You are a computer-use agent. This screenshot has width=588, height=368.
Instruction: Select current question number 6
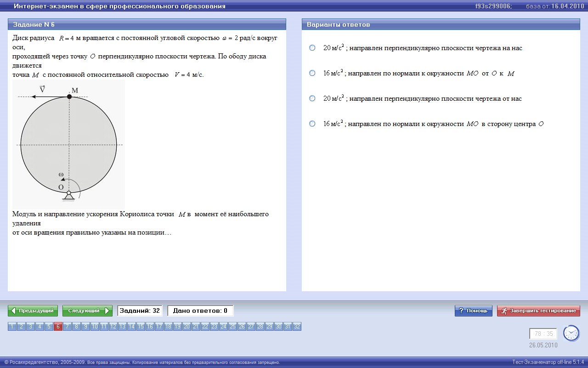coord(58,327)
